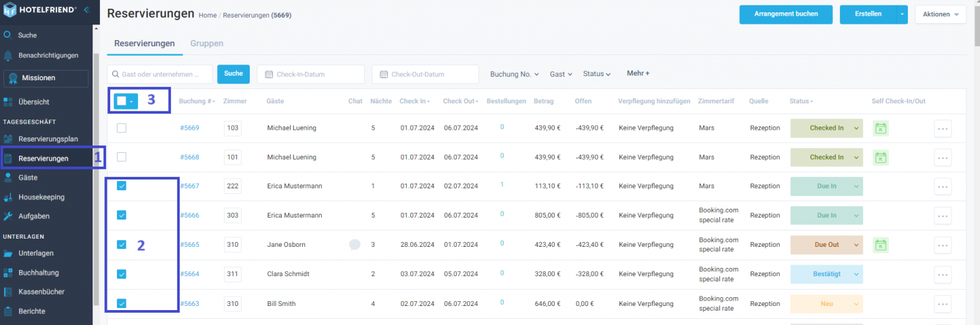Open the Erstellen split-button arrow

(902, 14)
